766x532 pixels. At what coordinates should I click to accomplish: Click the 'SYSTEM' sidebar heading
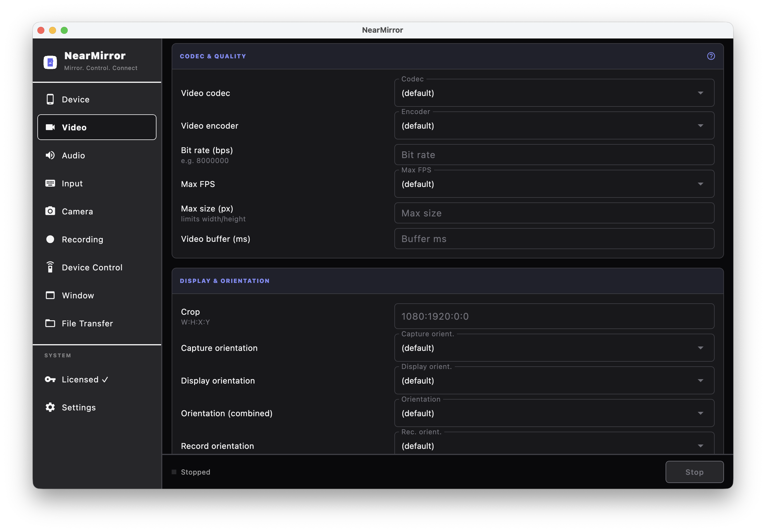tap(58, 355)
